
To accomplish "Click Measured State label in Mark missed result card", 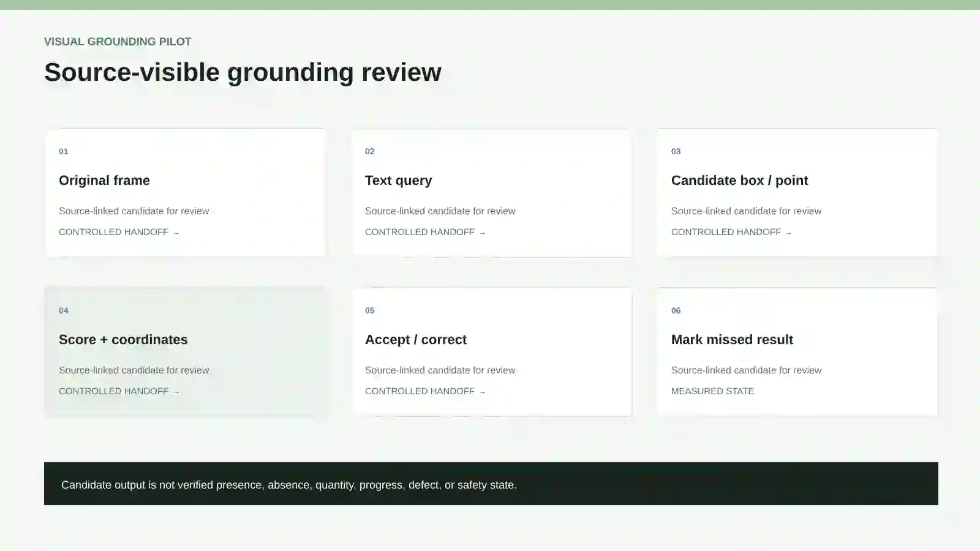I will [712, 391].
